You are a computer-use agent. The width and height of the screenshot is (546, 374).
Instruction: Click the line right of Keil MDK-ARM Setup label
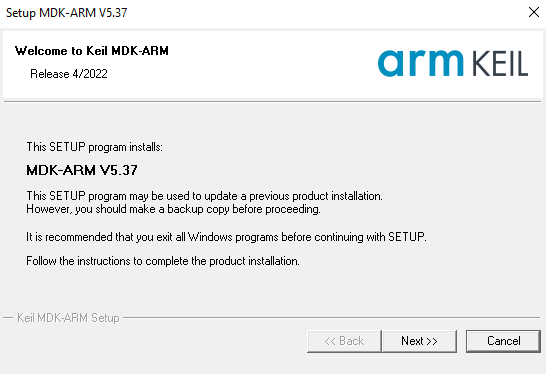pos(331,318)
